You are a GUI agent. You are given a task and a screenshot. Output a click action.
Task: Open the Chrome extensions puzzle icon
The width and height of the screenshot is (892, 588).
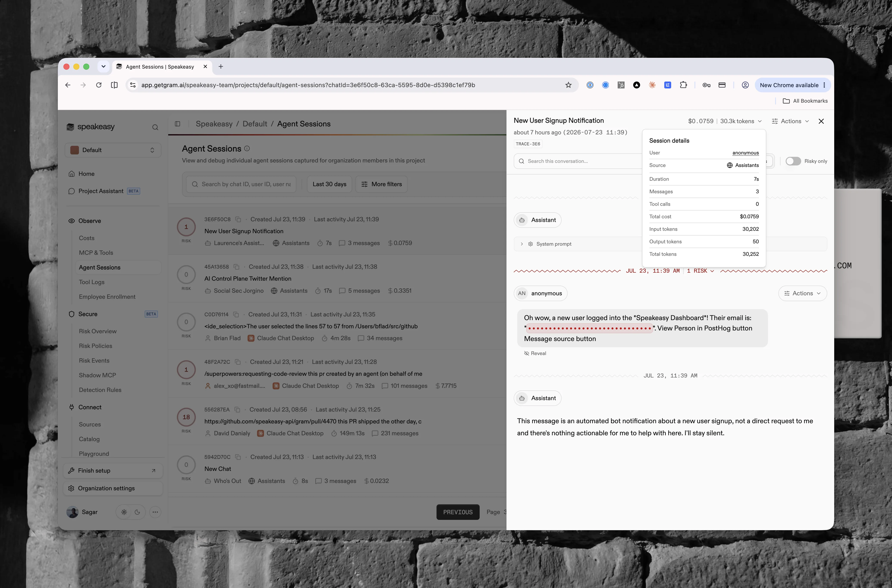point(683,85)
